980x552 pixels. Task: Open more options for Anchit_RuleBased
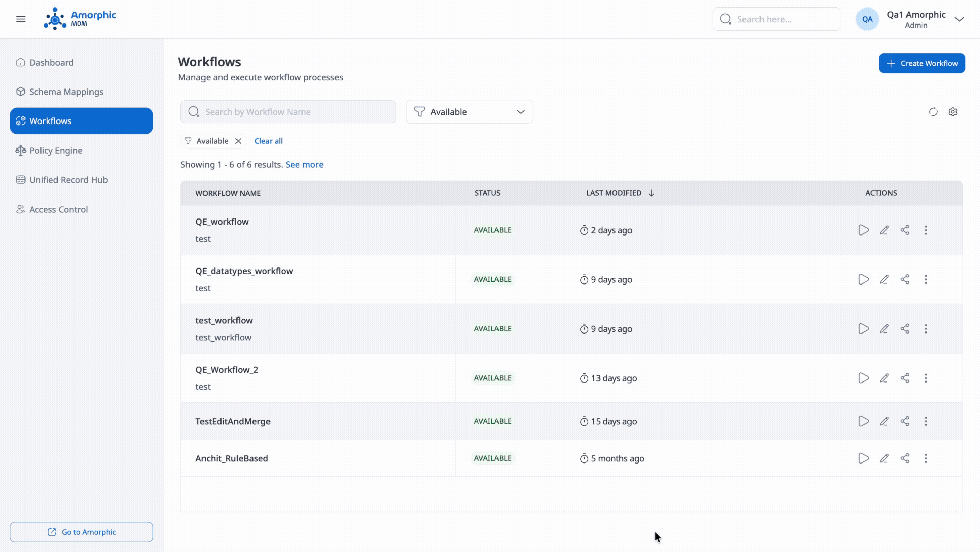point(926,458)
